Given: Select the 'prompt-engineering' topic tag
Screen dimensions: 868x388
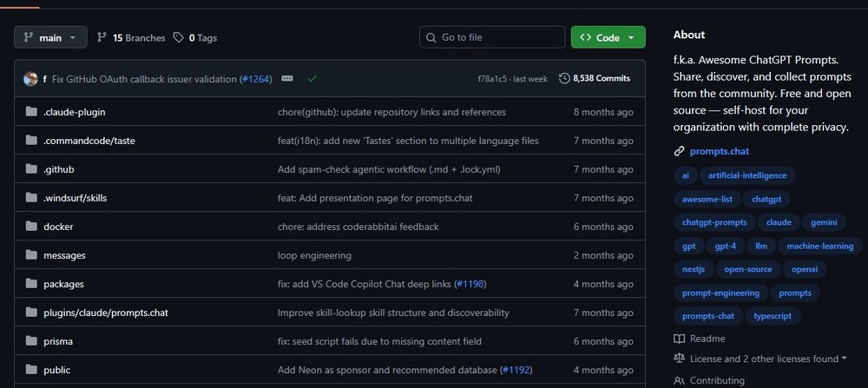Looking at the screenshot, I should point(720,293).
